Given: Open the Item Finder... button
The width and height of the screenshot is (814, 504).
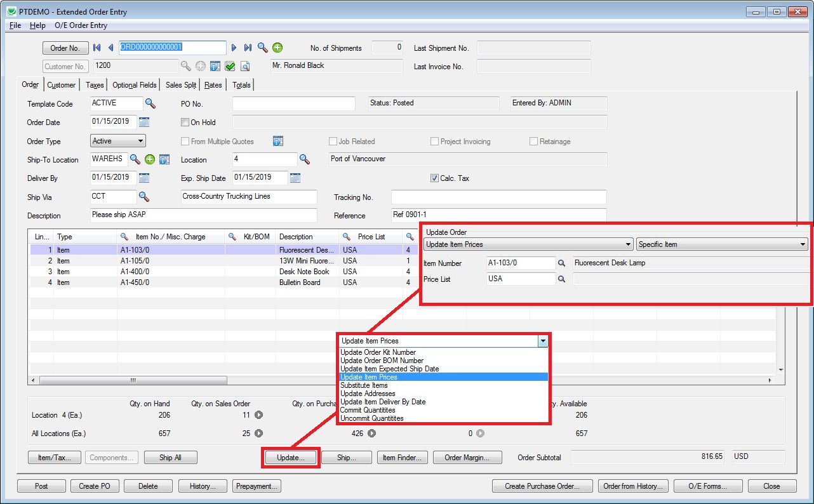Looking at the screenshot, I should (403, 457).
